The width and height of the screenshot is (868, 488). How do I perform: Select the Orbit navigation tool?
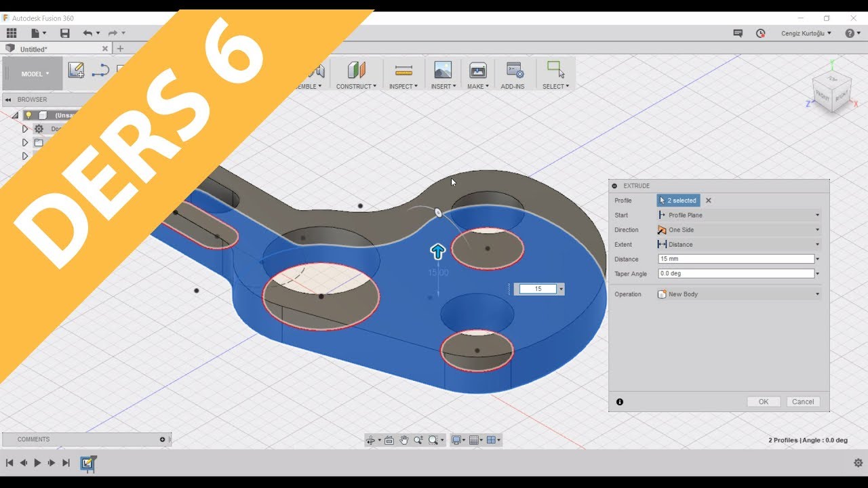(x=372, y=440)
